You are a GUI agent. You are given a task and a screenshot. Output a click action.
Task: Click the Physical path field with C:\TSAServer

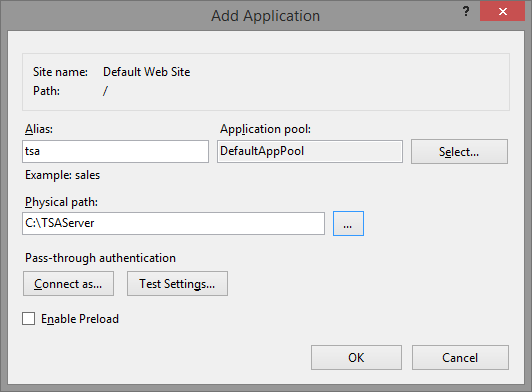(x=173, y=223)
